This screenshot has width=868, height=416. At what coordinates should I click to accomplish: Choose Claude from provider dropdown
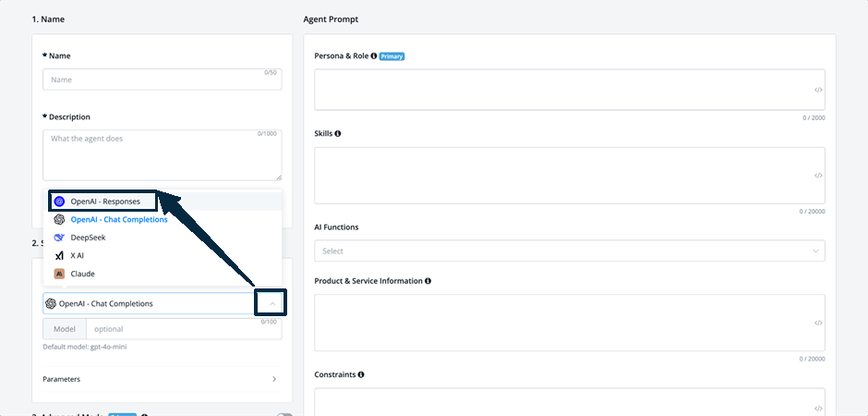pos(163,274)
